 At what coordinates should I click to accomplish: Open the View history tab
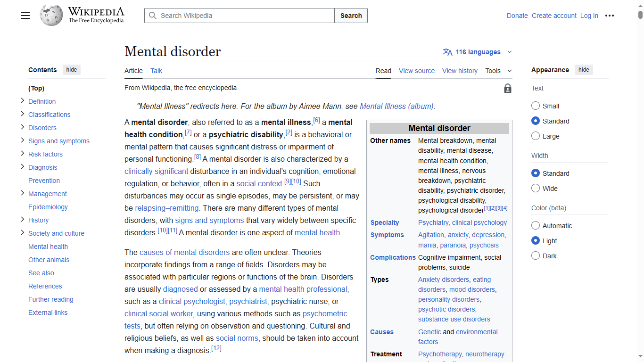pyautogui.click(x=460, y=71)
